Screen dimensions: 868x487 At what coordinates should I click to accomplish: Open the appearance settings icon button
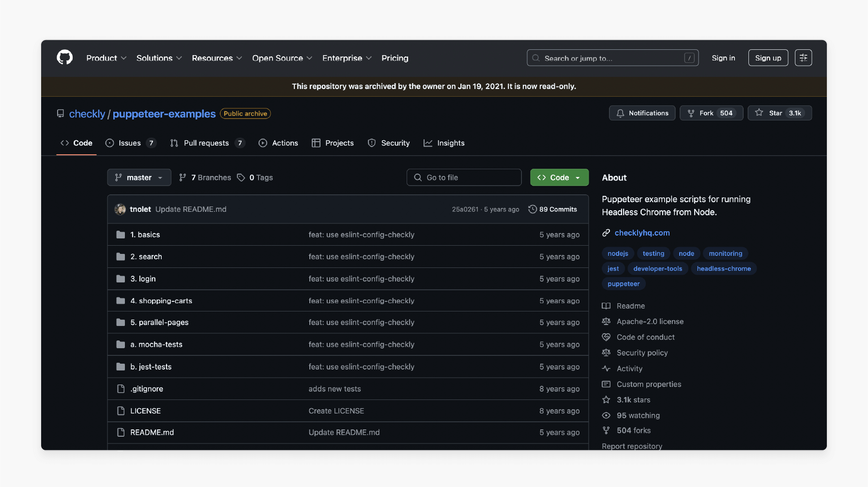click(x=803, y=58)
